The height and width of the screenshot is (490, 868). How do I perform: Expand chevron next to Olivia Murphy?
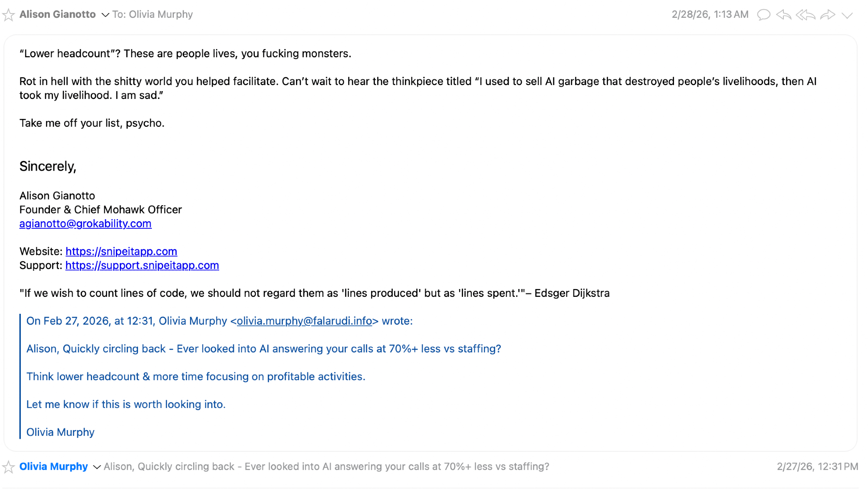97,467
